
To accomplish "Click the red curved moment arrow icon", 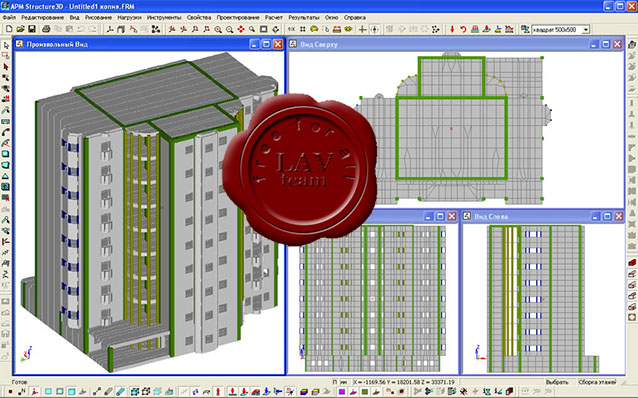I will (463, 29).
